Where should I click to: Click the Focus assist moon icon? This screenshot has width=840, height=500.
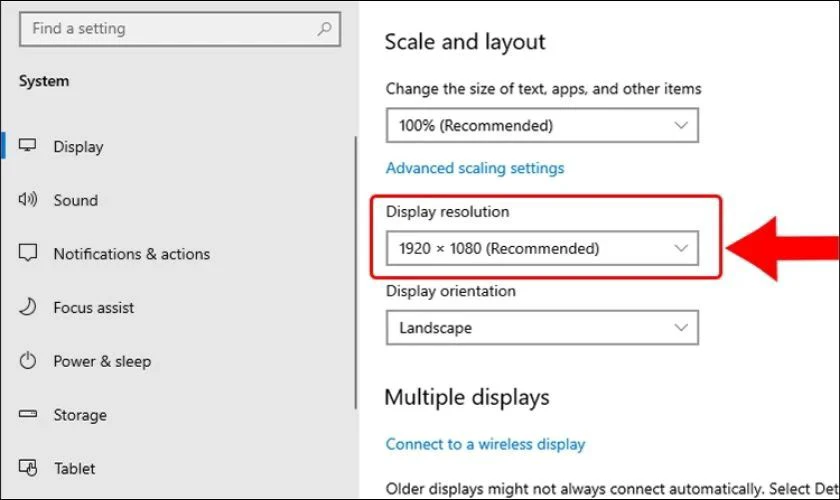pos(28,307)
